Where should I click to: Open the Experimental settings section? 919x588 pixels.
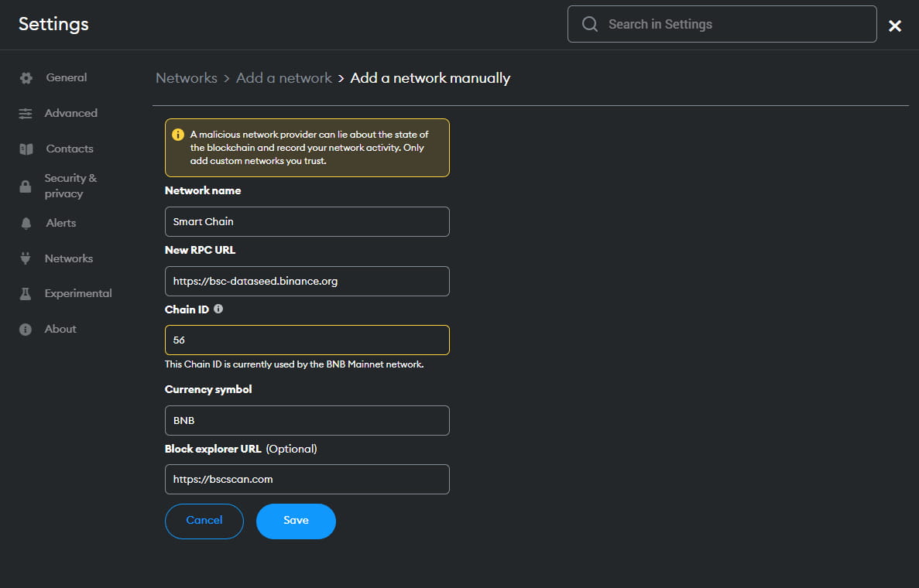click(x=77, y=293)
